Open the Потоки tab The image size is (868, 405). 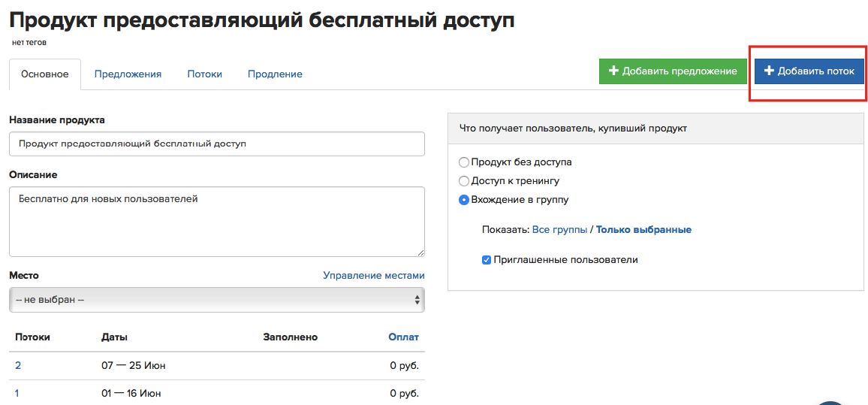[205, 74]
